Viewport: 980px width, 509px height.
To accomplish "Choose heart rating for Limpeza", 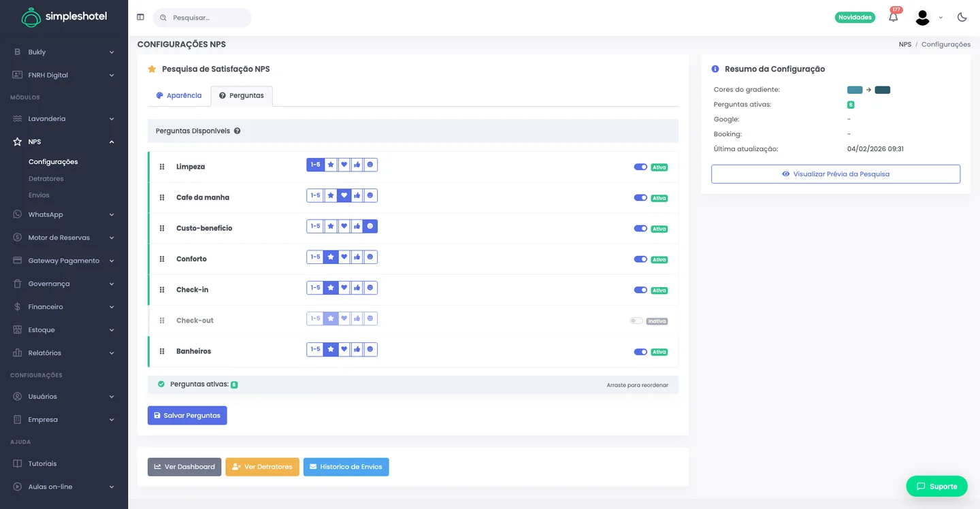I will tap(344, 165).
